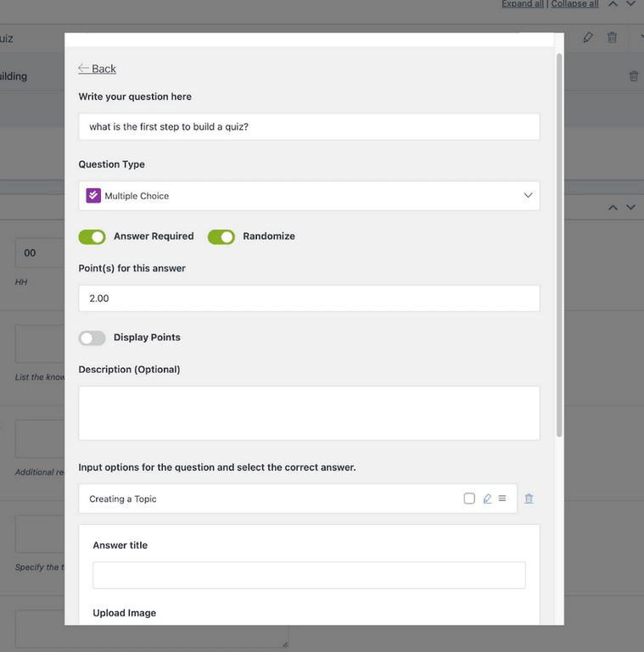Screen dimensions: 644x652
Task: Delete the Creating a Topic answer option
Action: [x=529, y=499]
